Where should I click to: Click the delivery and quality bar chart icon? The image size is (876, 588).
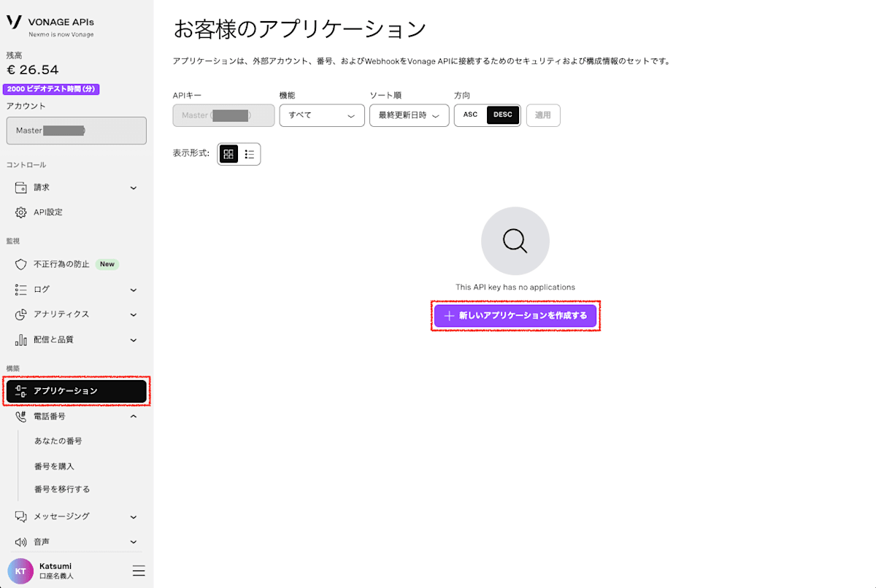[21, 340]
